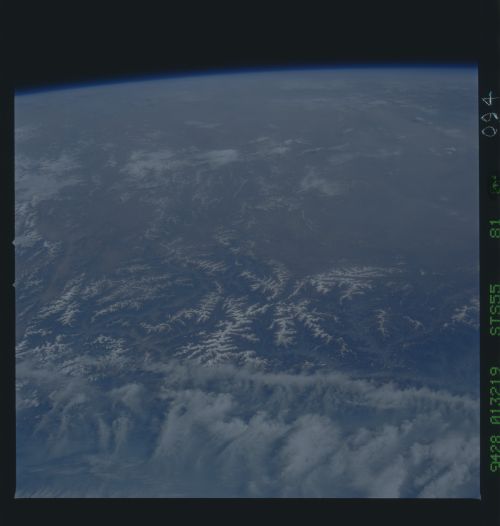Click the green number 81 on the margin
The height and width of the screenshot is (526, 500).
pos(495,228)
